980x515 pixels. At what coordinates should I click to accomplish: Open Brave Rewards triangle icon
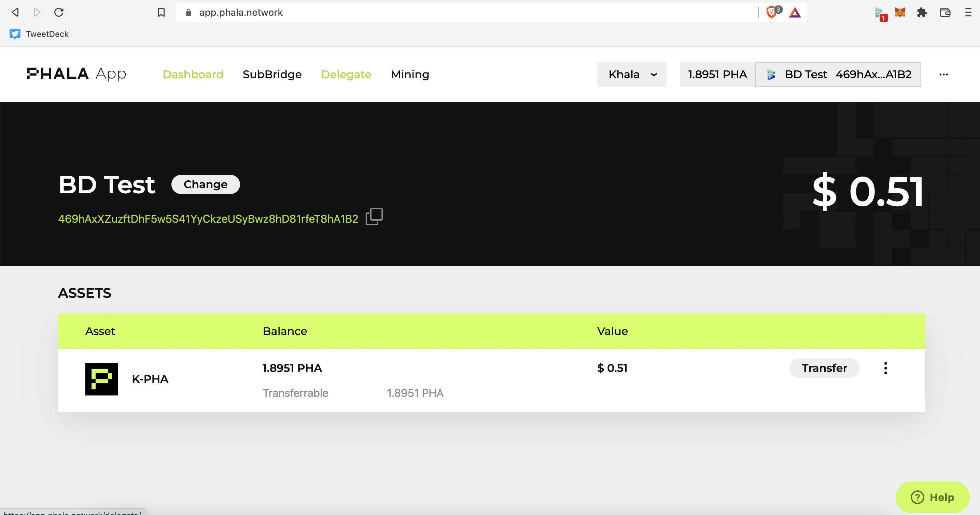795,13
